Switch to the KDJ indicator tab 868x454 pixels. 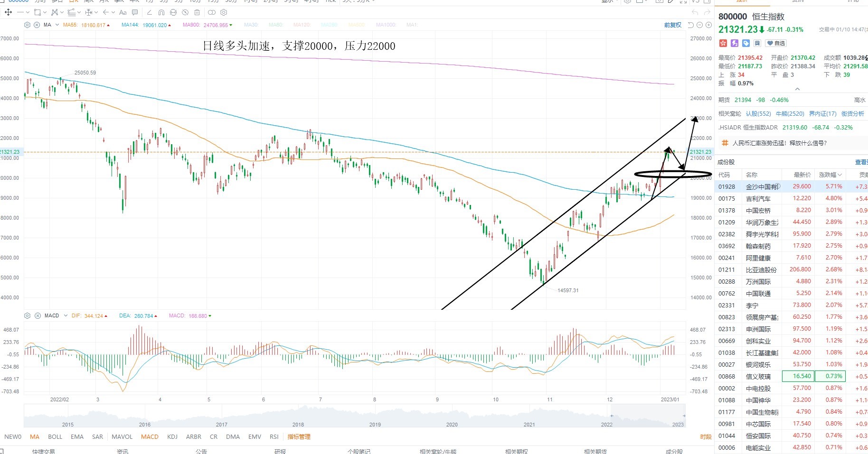(172, 436)
